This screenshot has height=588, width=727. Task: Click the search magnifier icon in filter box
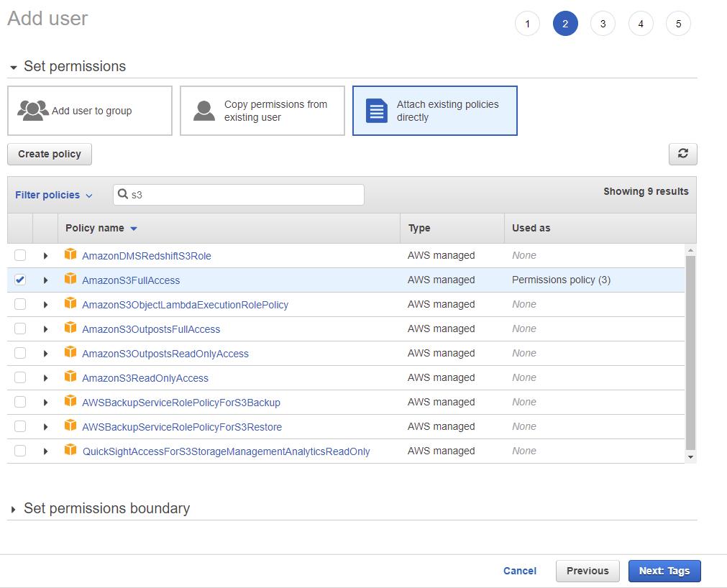click(123, 193)
